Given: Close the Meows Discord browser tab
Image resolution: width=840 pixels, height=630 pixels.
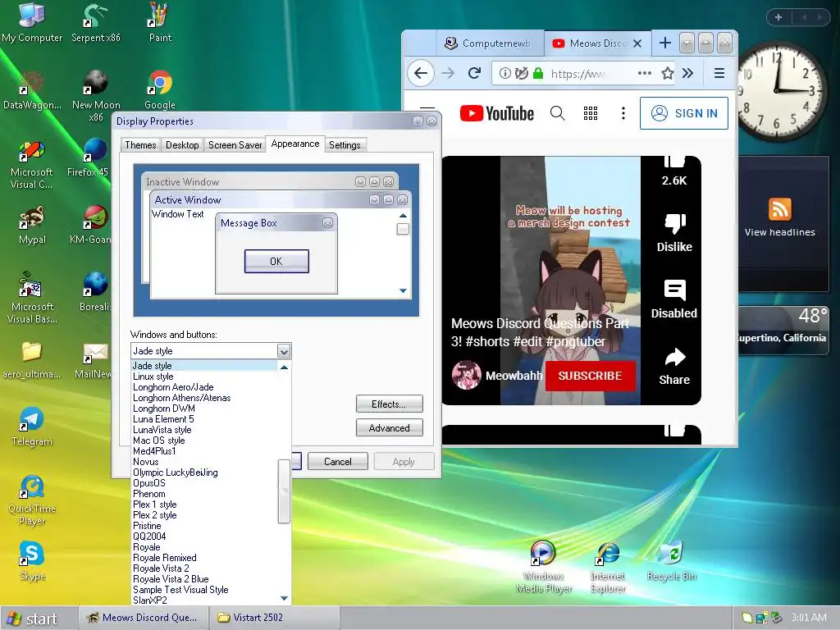Looking at the screenshot, I should 637,43.
